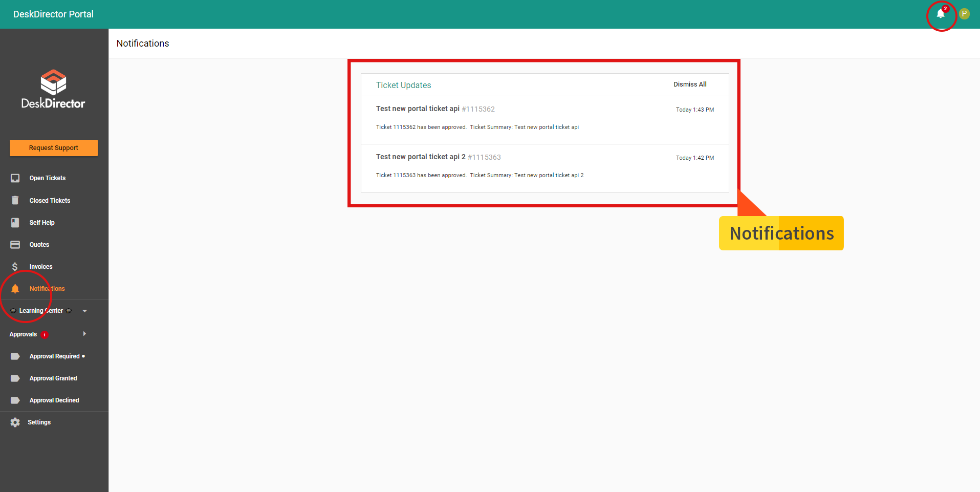Click the DeskDirector logo in sidebar
This screenshot has width=980, height=492.
click(x=53, y=89)
